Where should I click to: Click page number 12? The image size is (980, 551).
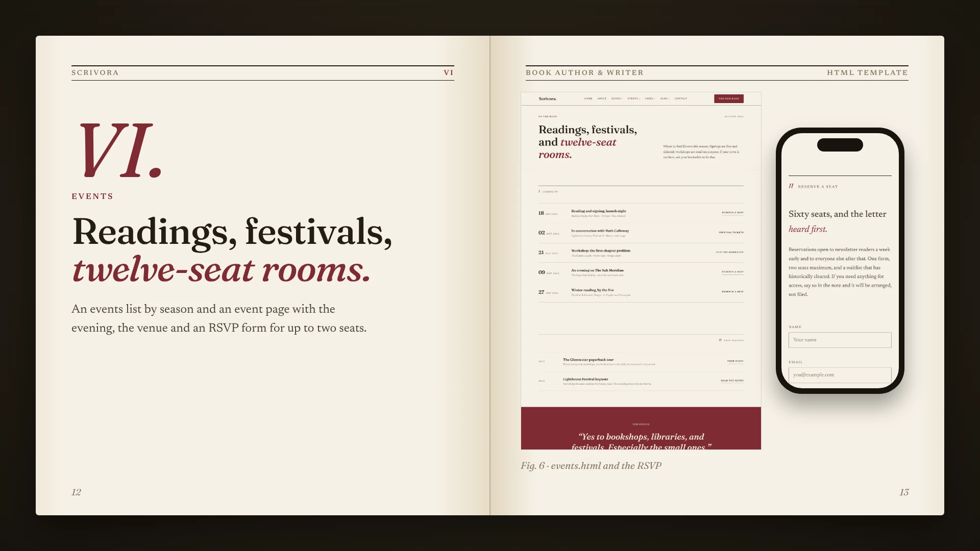(x=76, y=492)
